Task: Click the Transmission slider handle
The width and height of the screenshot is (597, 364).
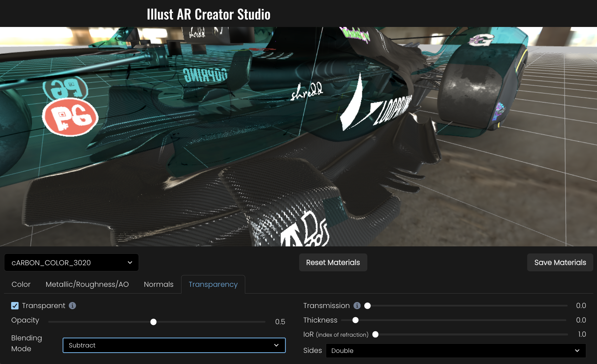Action: pyautogui.click(x=368, y=306)
